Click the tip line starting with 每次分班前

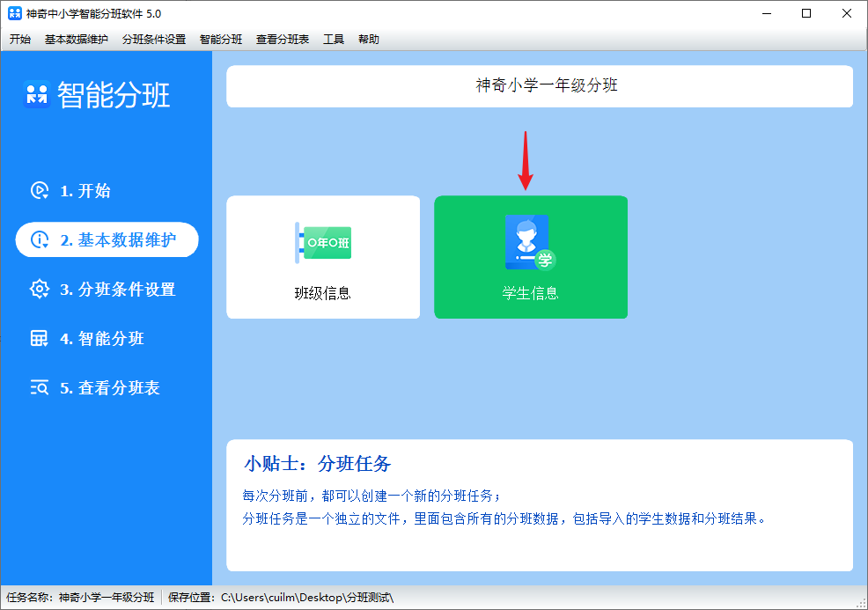(371, 496)
